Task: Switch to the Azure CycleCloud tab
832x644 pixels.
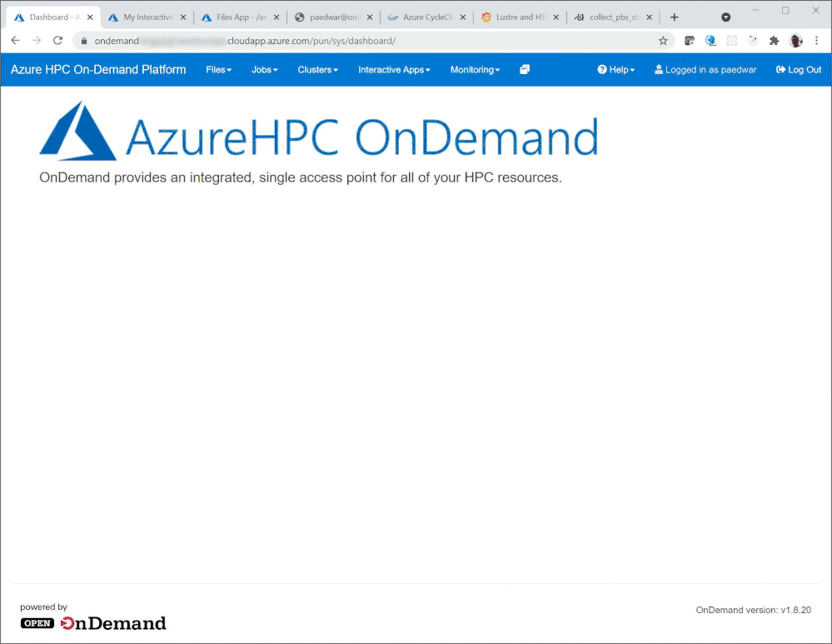Action: point(426,17)
